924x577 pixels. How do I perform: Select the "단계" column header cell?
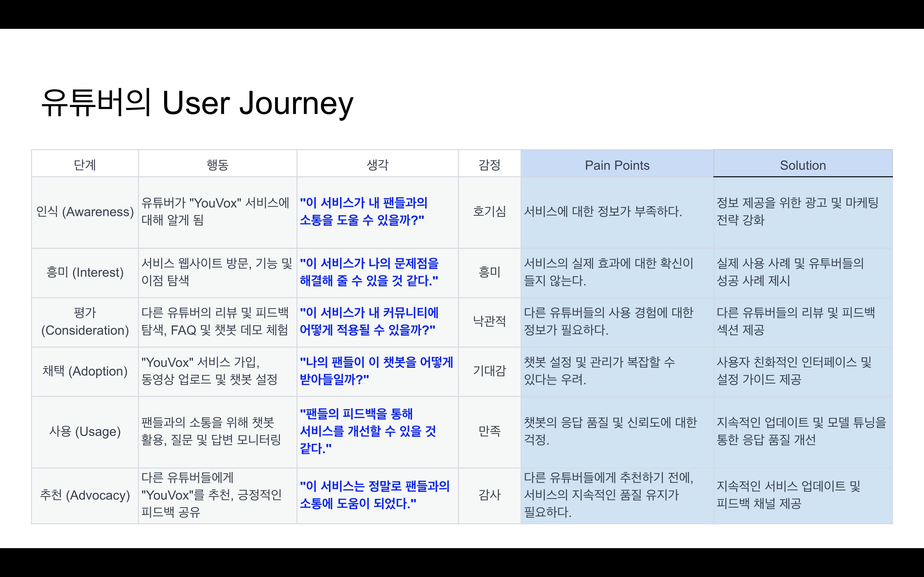pos(85,163)
